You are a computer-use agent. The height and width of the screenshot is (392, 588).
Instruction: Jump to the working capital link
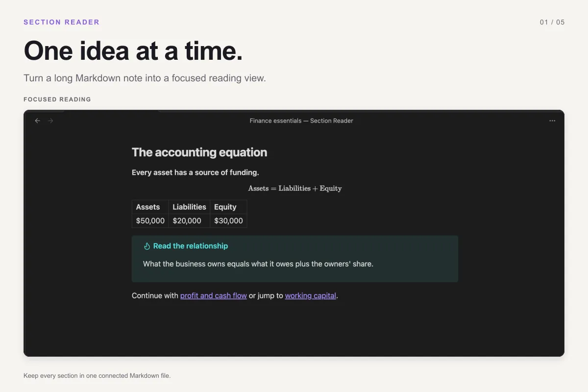(311, 295)
